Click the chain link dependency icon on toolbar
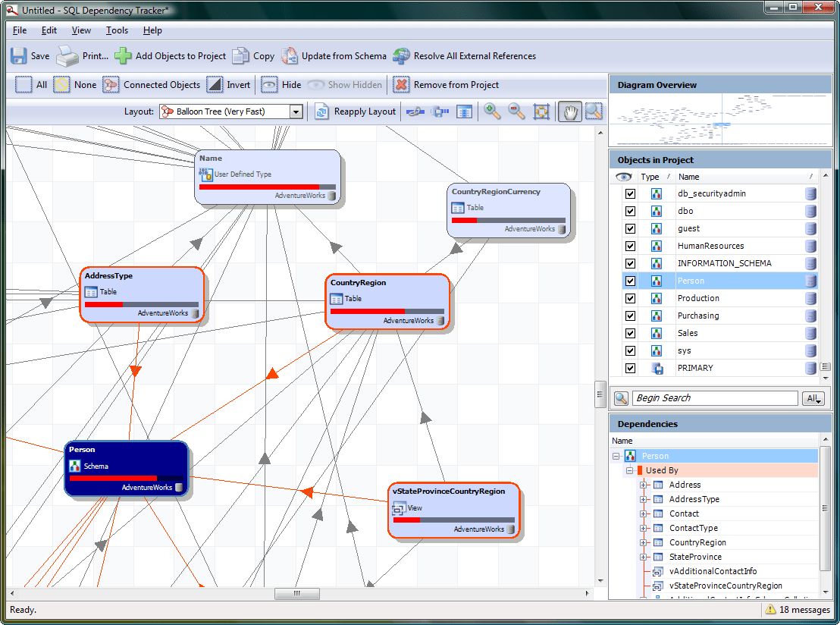The image size is (840, 625). pyautogui.click(x=415, y=111)
